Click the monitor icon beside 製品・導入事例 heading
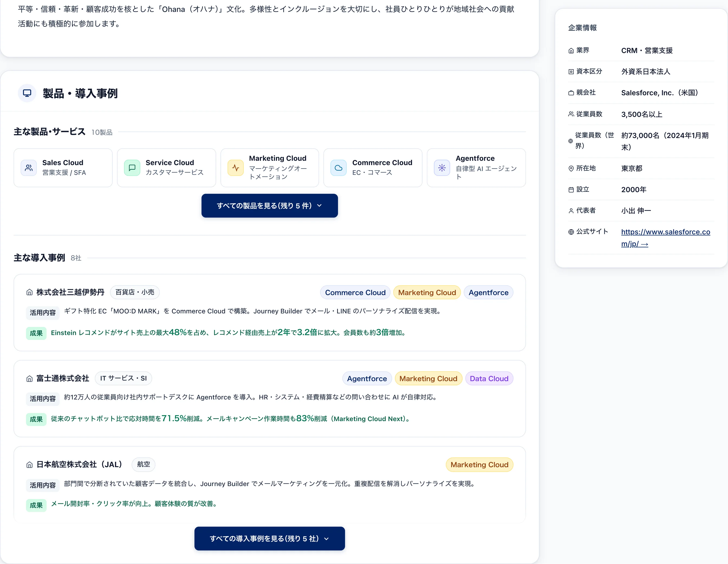This screenshot has height=564, width=728. [x=27, y=93]
